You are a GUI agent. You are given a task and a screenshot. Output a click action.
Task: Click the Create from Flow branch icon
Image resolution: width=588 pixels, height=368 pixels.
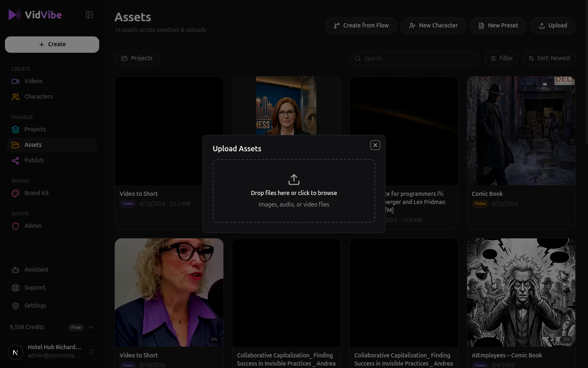tap(337, 26)
